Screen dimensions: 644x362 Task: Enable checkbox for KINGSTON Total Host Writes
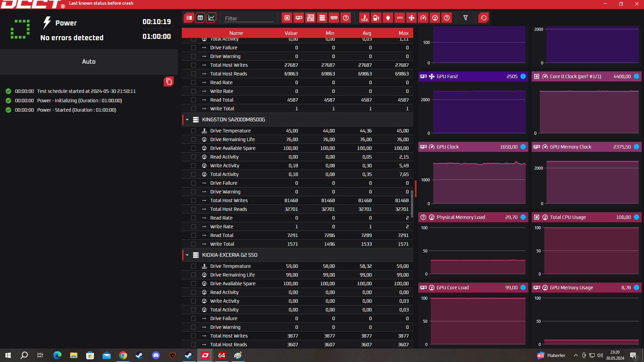pyautogui.click(x=194, y=200)
